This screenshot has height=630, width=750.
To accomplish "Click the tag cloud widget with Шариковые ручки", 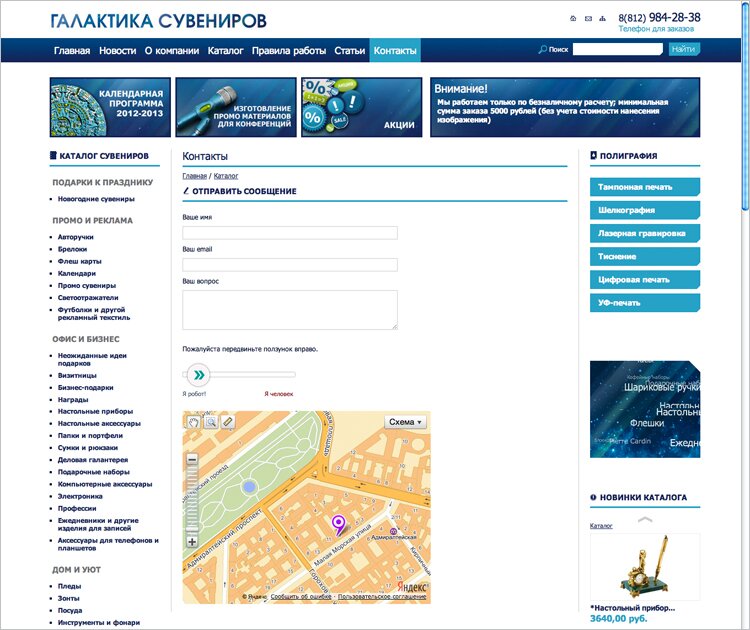I will pos(645,409).
